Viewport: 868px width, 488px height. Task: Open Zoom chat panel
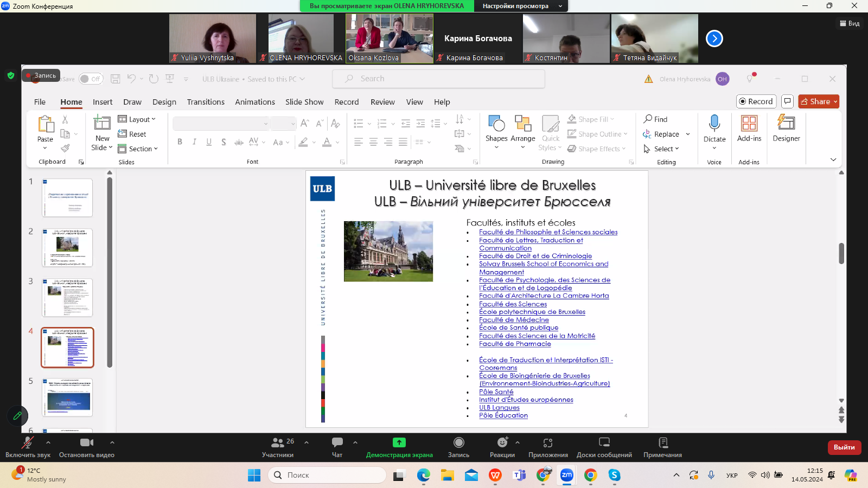pos(337,447)
